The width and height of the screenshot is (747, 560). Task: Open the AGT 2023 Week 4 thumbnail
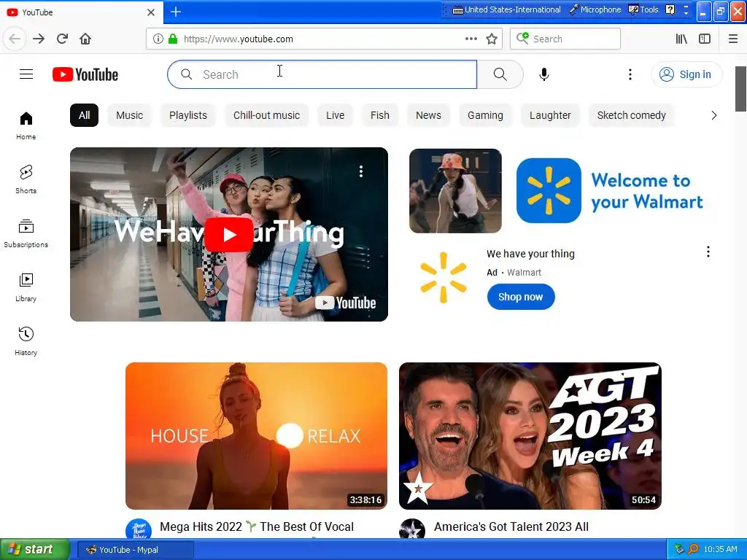[x=530, y=436]
